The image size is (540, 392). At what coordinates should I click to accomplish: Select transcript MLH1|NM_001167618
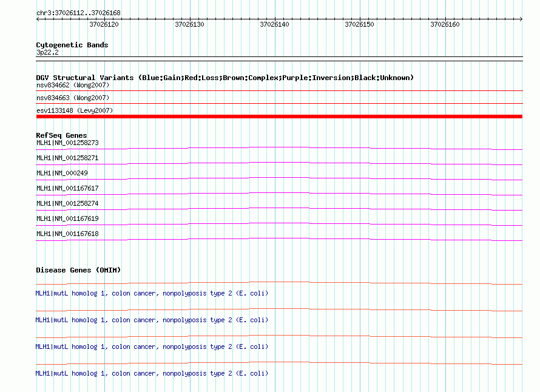(67, 234)
